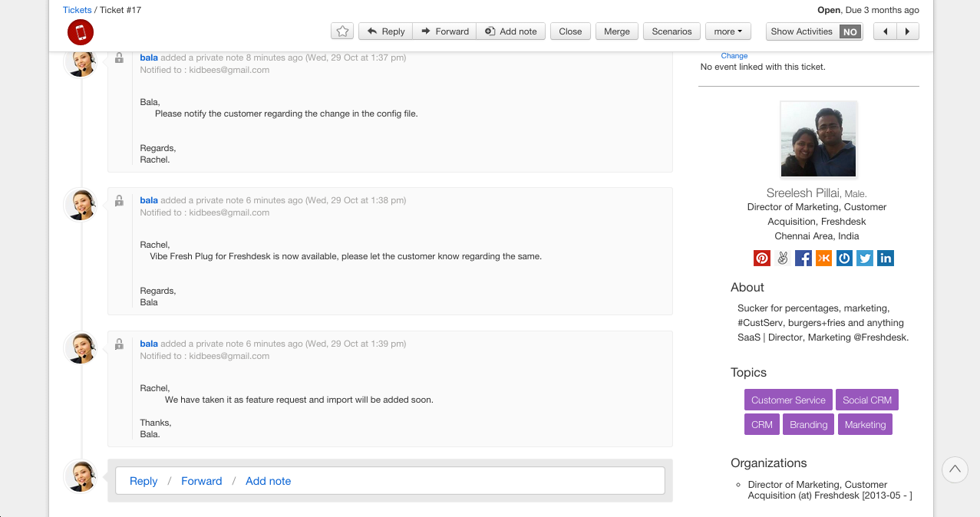Open the Twitter profile icon
Screen dimensions: 980x517
[865, 258]
